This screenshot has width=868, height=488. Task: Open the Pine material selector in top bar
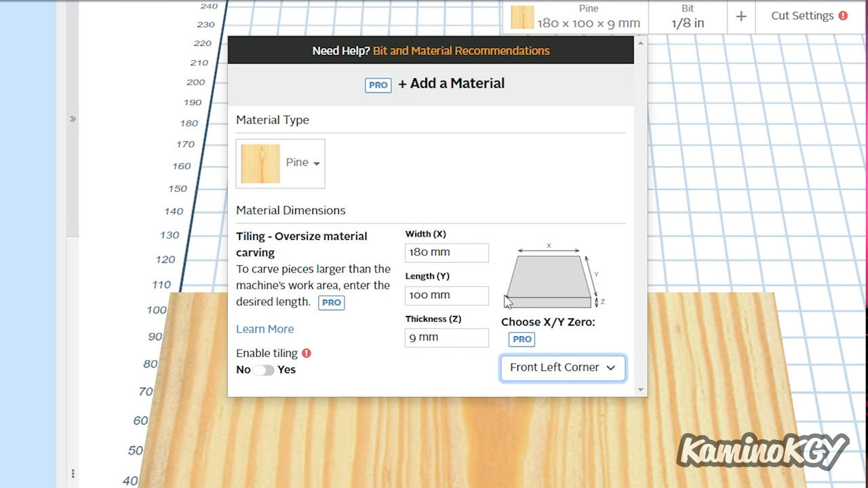(576, 16)
